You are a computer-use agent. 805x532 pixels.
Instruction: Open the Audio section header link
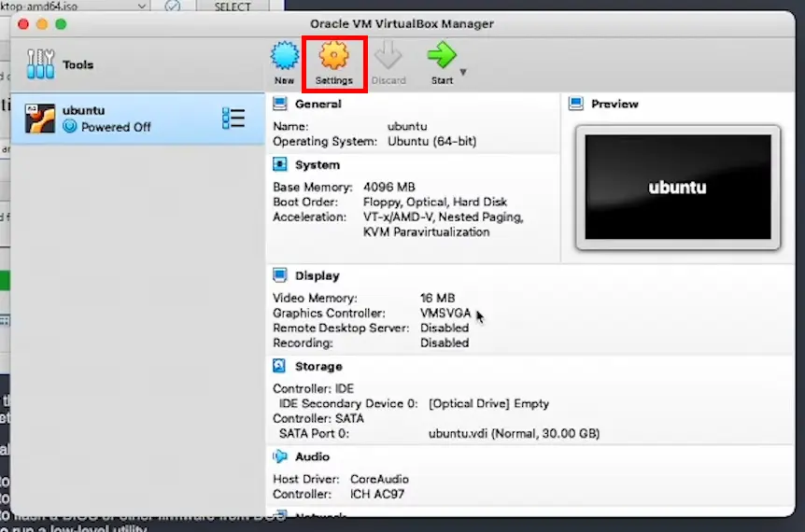(312, 456)
